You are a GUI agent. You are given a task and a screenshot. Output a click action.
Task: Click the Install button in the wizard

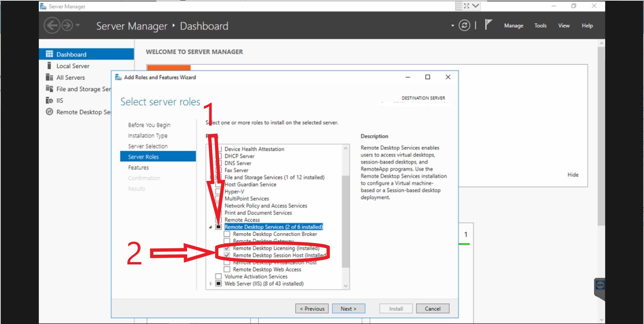click(396, 309)
